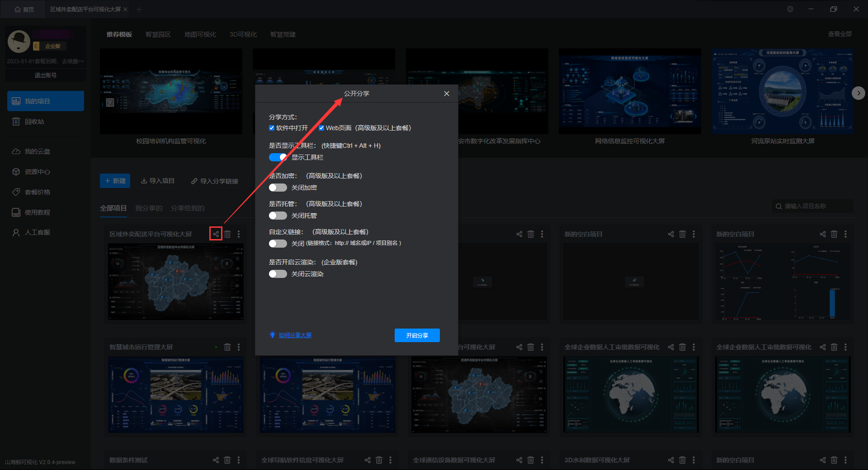Click the 开启分享 button
This screenshot has height=470, width=868.
(417, 335)
